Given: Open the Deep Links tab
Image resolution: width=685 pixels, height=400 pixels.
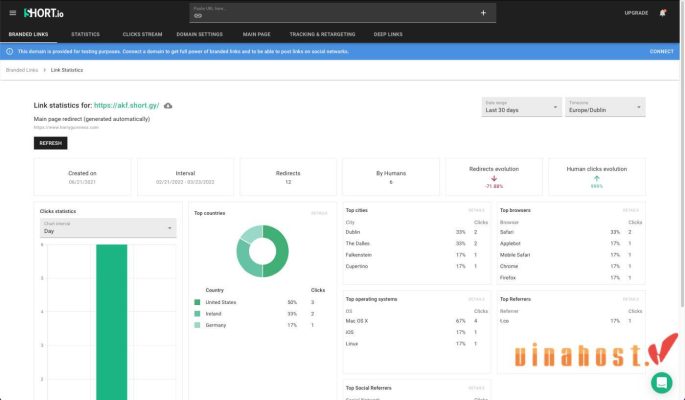Looking at the screenshot, I should (388, 34).
